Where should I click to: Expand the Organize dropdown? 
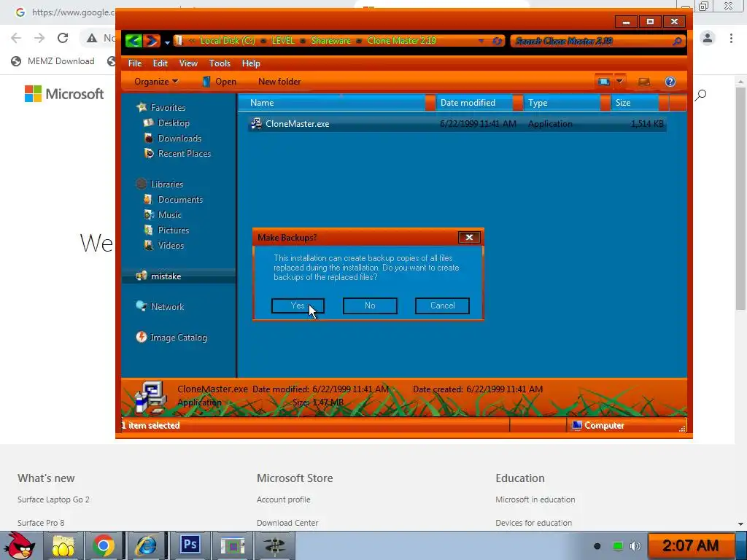coord(156,82)
